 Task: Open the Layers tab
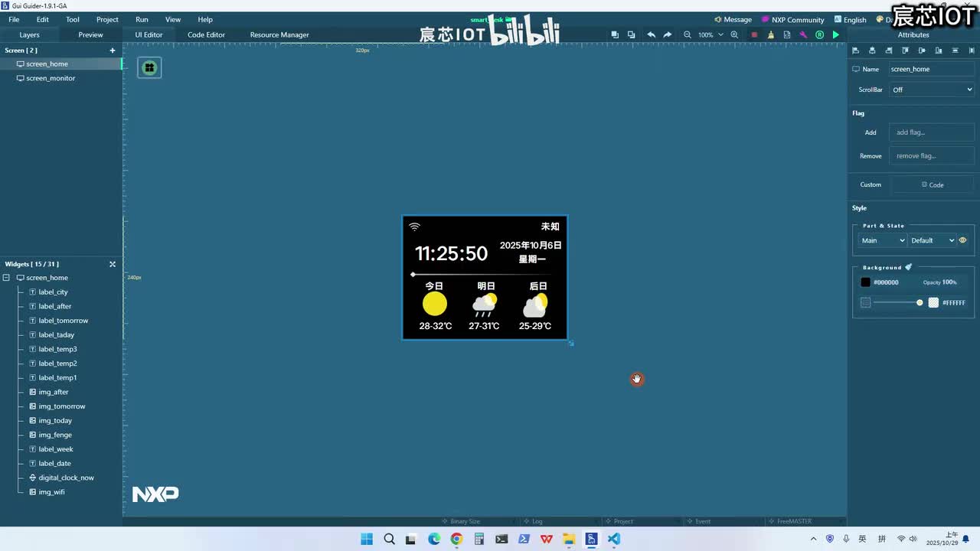point(29,34)
